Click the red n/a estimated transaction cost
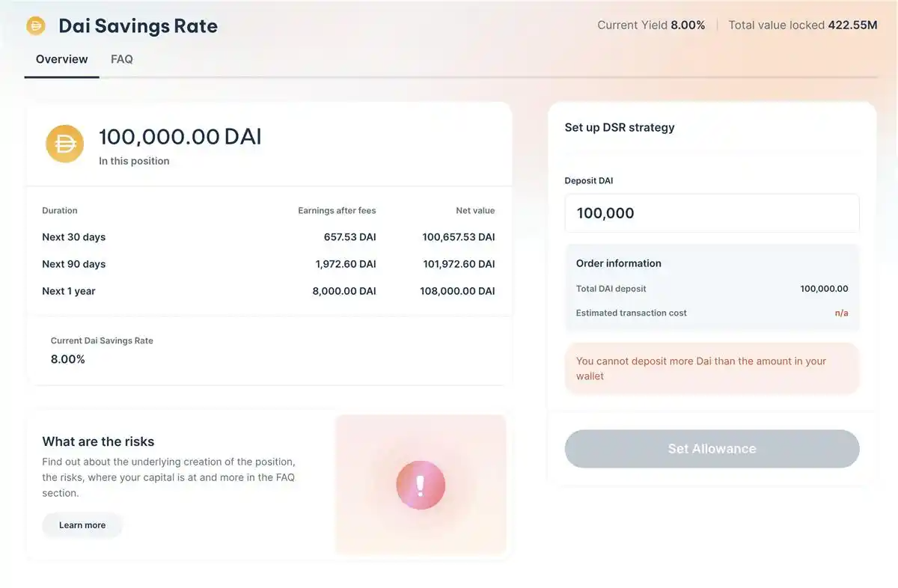 point(841,313)
